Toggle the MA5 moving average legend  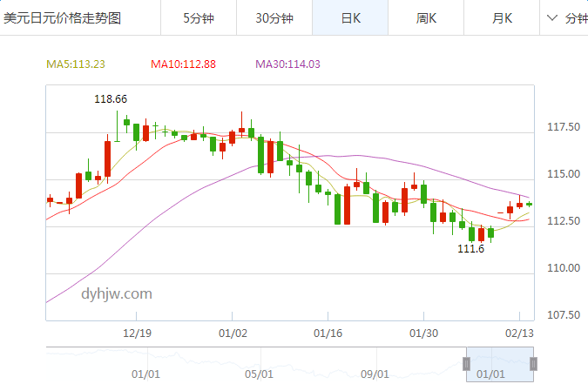pos(76,64)
